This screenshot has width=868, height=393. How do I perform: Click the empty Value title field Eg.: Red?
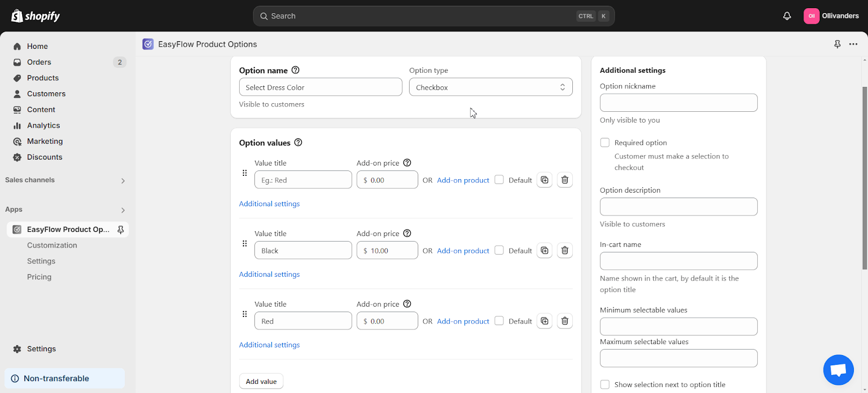coord(303,180)
